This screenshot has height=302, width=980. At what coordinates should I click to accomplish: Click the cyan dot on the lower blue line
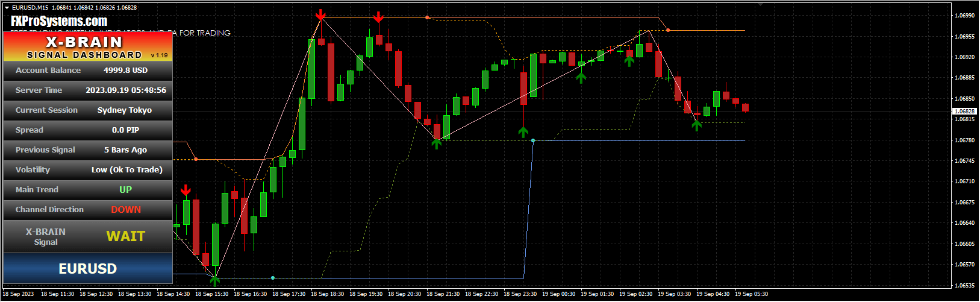273,278
